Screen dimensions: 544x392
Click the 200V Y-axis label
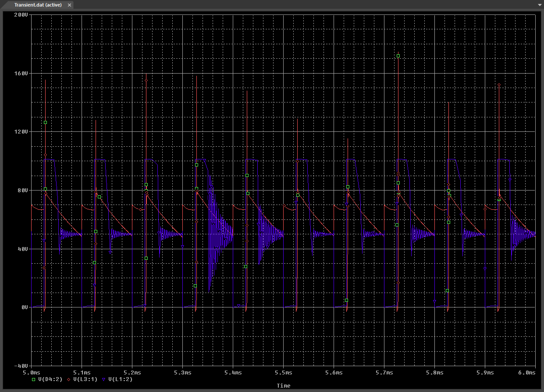pyautogui.click(x=21, y=15)
